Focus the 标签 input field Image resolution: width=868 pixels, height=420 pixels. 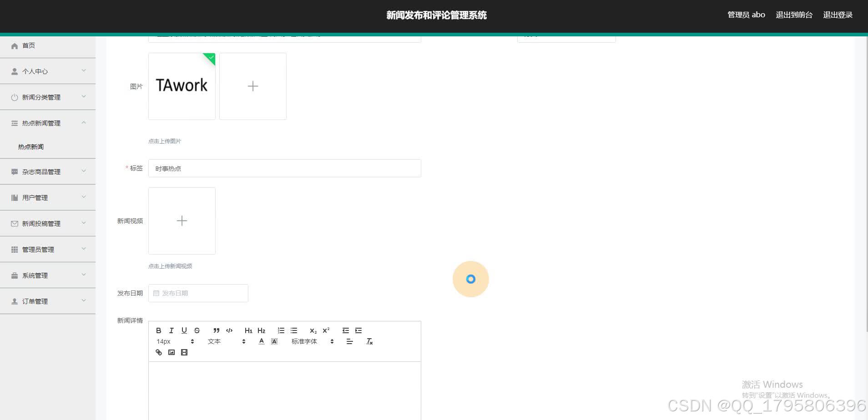tap(285, 168)
